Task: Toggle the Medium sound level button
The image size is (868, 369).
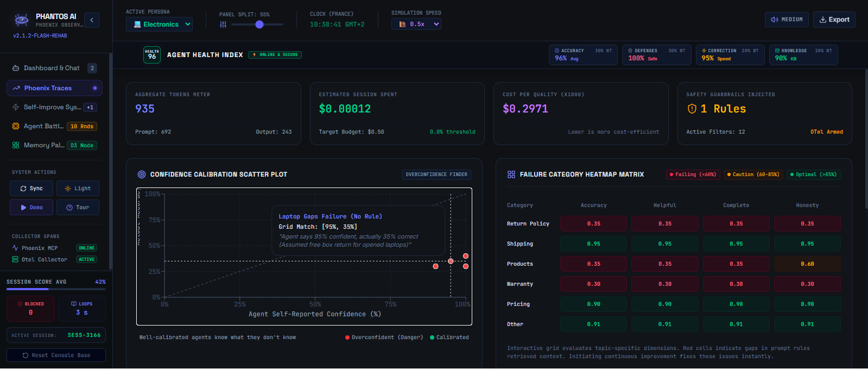Action: tap(787, 20)
